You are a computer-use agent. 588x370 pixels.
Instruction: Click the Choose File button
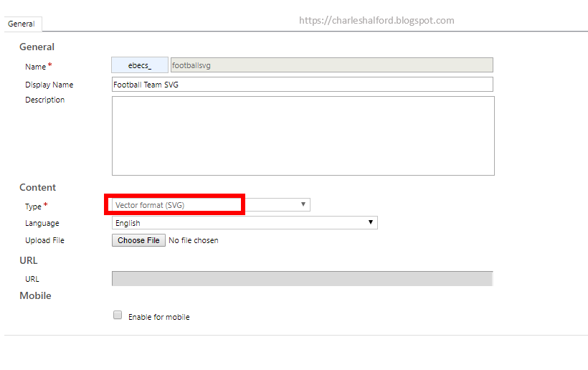[138, 240]
